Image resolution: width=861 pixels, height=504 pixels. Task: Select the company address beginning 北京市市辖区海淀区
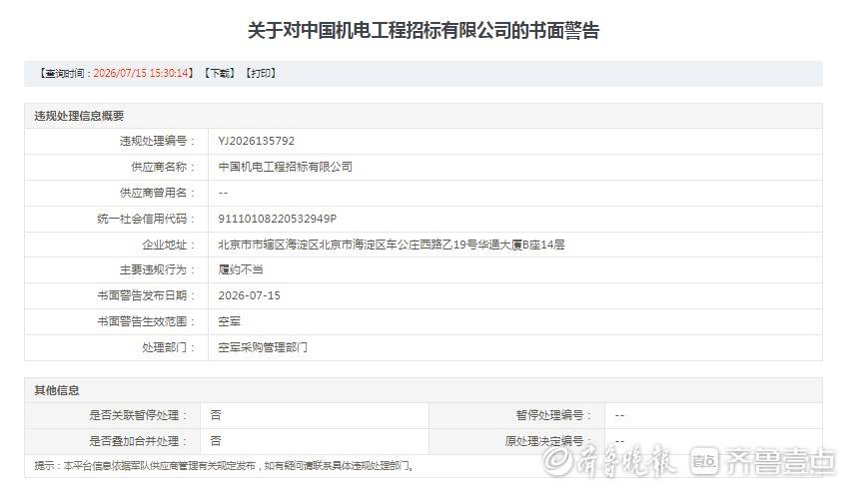[392, 245]
